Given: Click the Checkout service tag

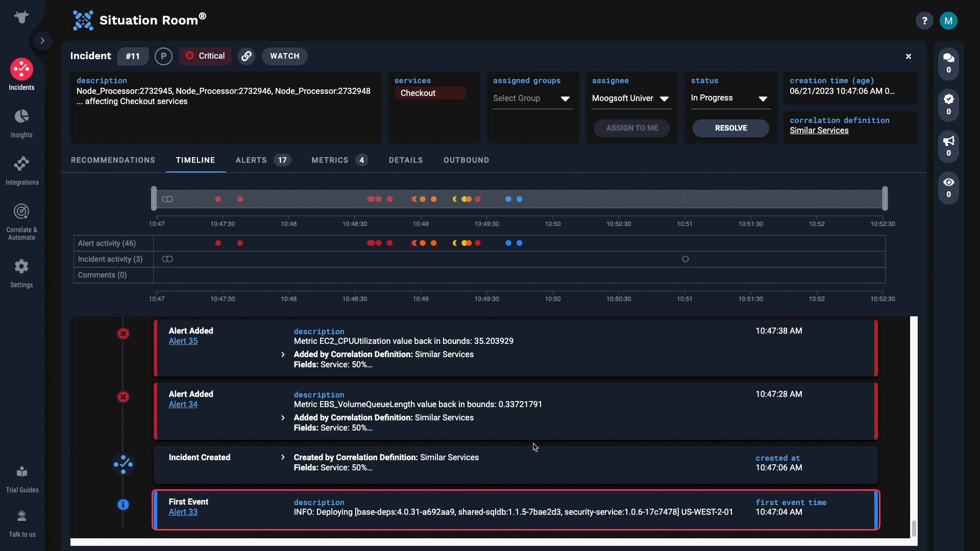Looking at the screenshot, I should pos(430,93).
